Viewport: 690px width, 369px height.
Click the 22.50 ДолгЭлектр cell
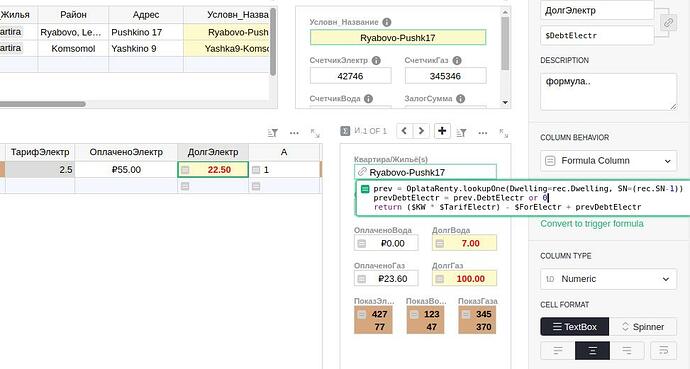coord(213,170)
